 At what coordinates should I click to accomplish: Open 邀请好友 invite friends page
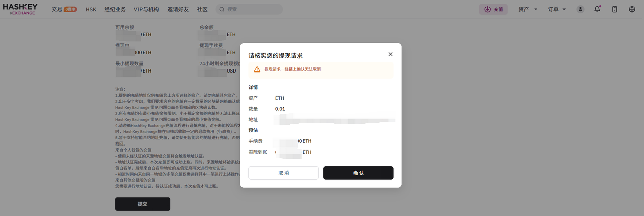coord(178,9)
